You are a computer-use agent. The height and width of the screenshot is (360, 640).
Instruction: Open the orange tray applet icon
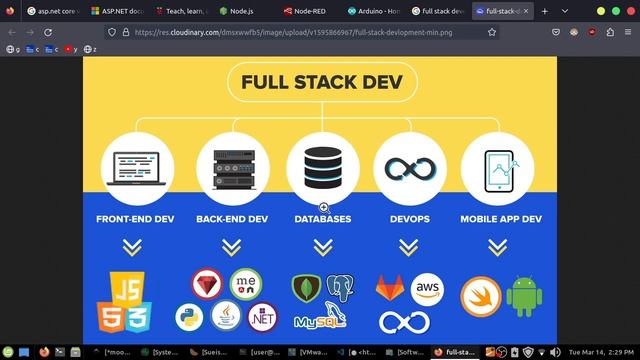[490, 352]
